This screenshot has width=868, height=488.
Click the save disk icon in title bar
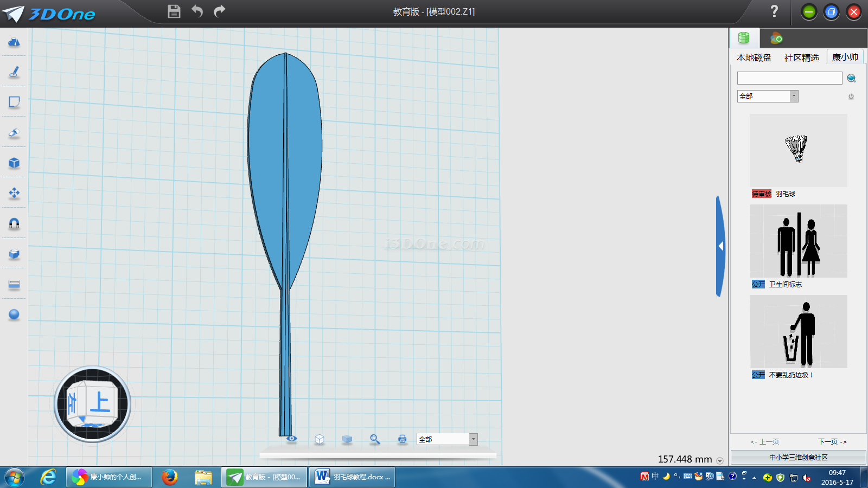click(174, 11)
